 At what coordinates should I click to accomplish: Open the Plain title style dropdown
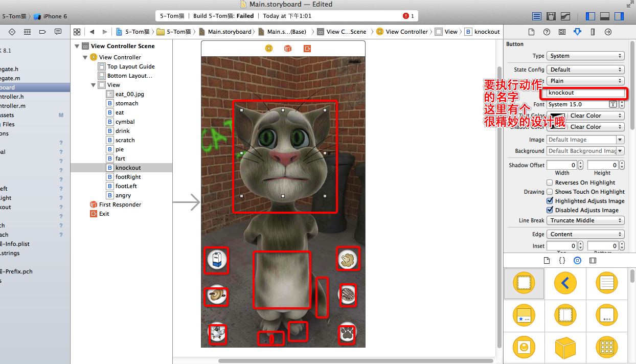tap(585, 81)
